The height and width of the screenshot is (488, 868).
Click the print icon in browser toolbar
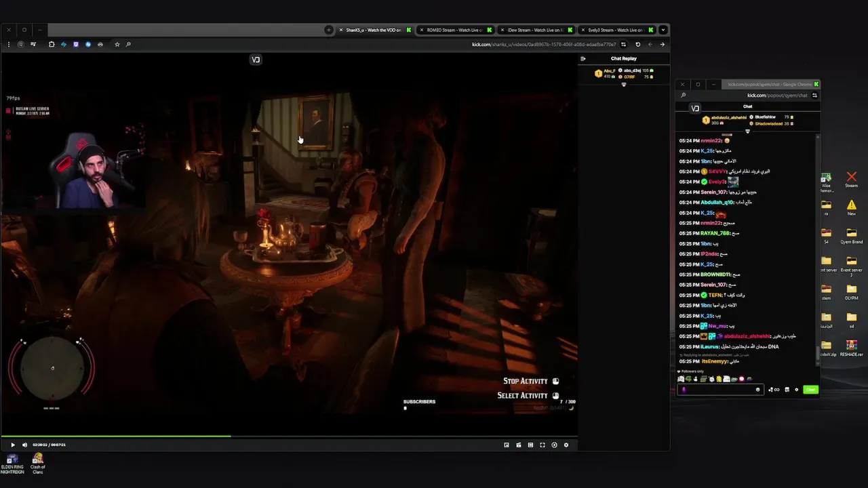click(100, 45)
